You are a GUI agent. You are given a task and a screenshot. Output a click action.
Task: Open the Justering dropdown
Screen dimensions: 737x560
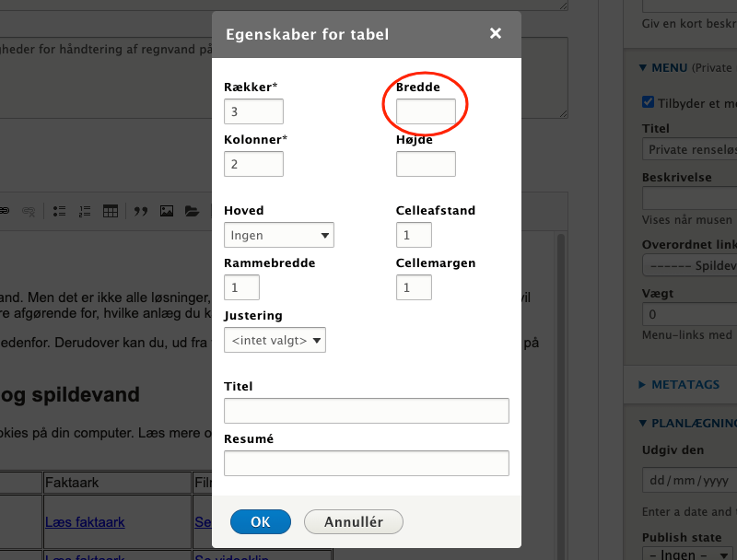pos(275,340)
